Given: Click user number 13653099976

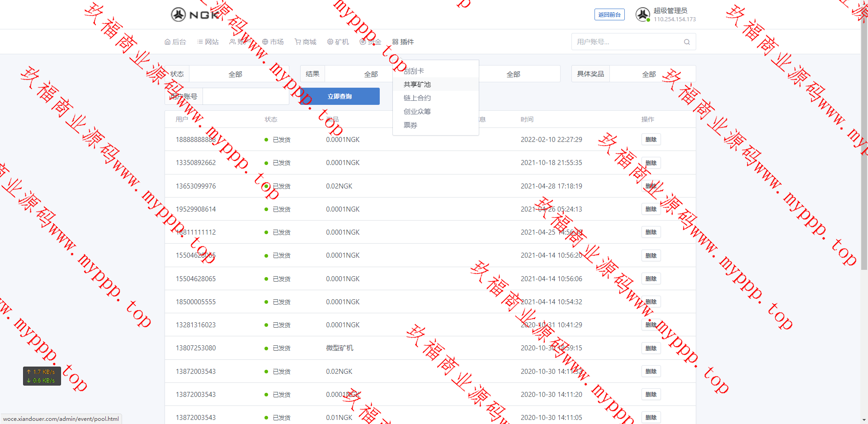Looking at the screenshot, I should (196, 186).
